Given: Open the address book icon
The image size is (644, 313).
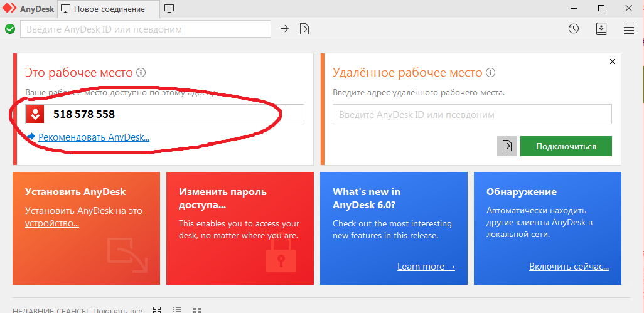Looking at the screenshot, I should point(601,29).
